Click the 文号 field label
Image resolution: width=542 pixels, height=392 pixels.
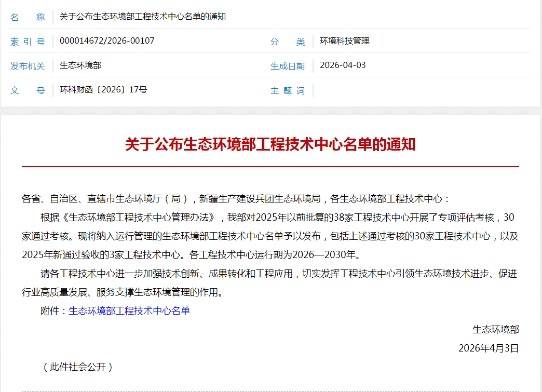click(28, 90)
